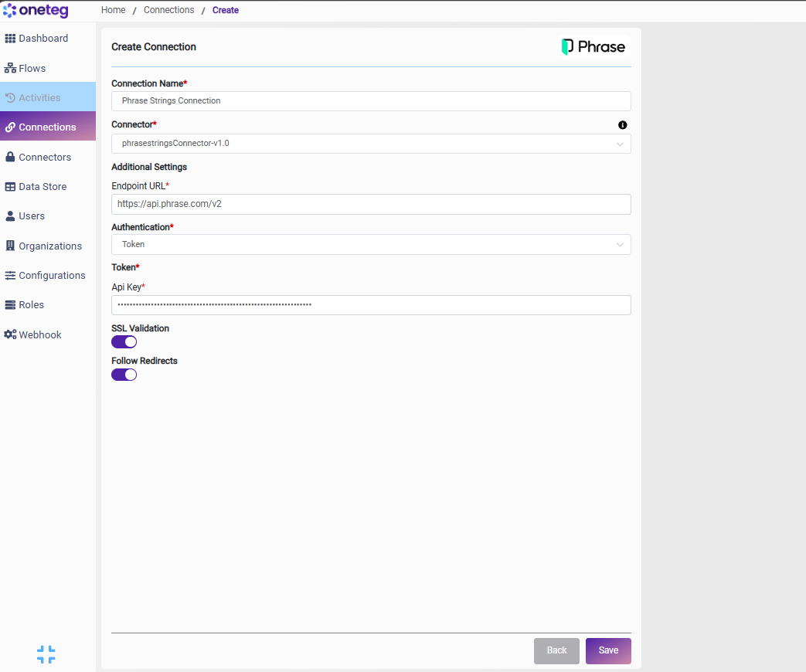The height and width of the screenshot is (672, 806).
Task: Open Activities label in sidebar
Action: [39, 97]
